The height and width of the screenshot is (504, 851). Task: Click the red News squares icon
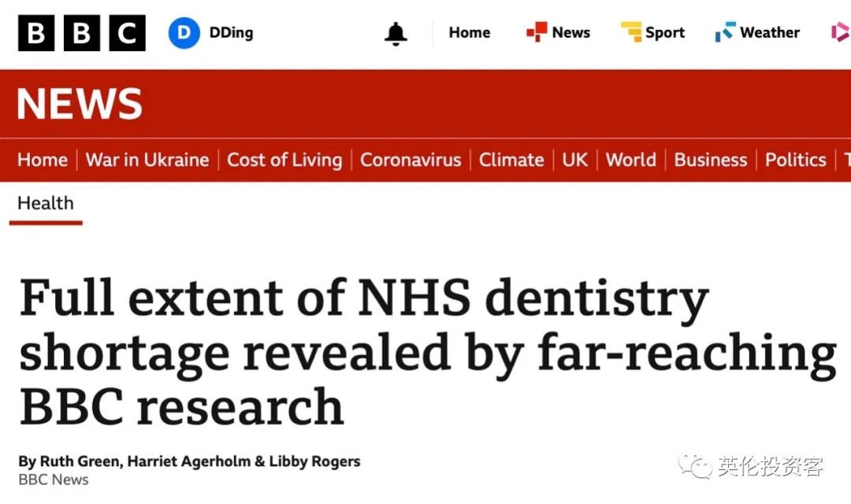[537, 32]
